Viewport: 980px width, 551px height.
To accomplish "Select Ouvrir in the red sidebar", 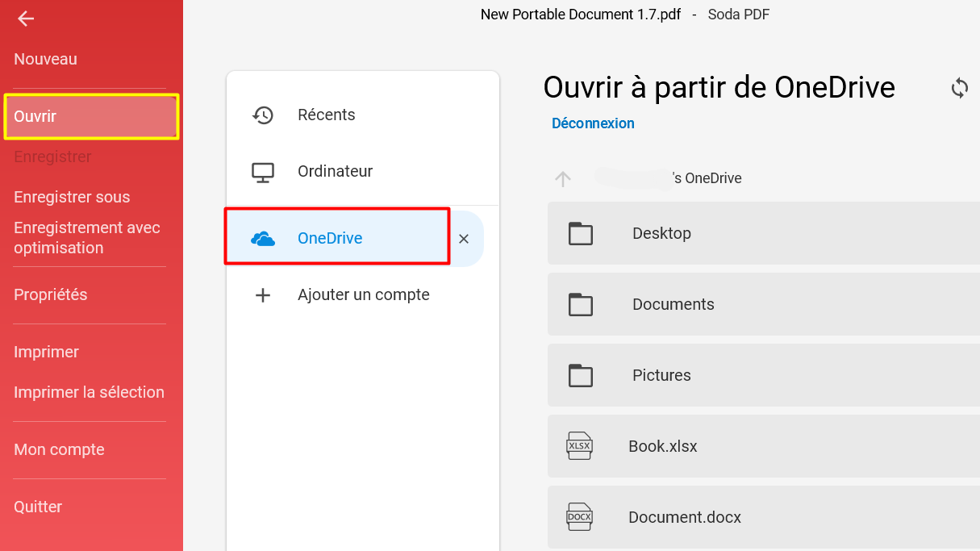I will pos(91,116).
